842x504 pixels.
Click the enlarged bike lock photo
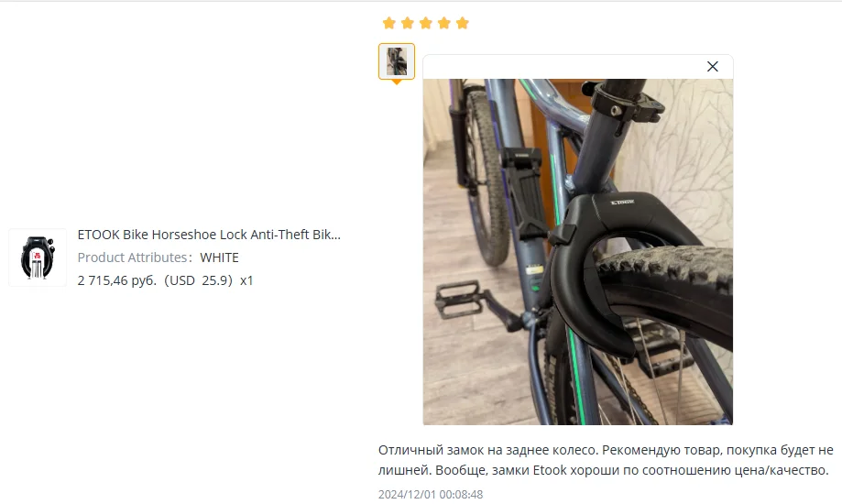tap(578, 252)
